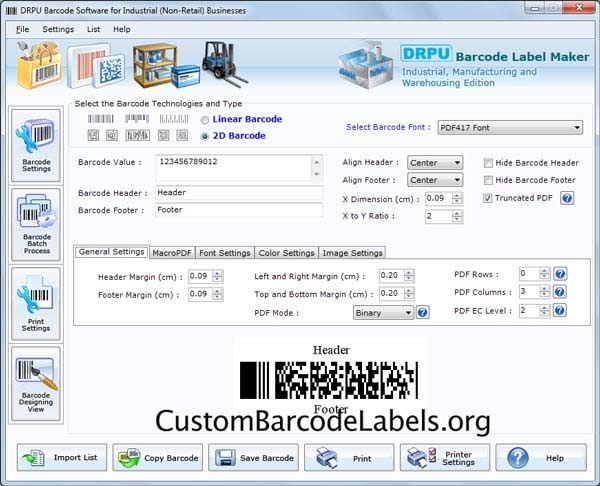Enable Hide Barcode Footer checkbox
Image resolution: width=600 pixels, height=486 pixels.
coord(488,180)
